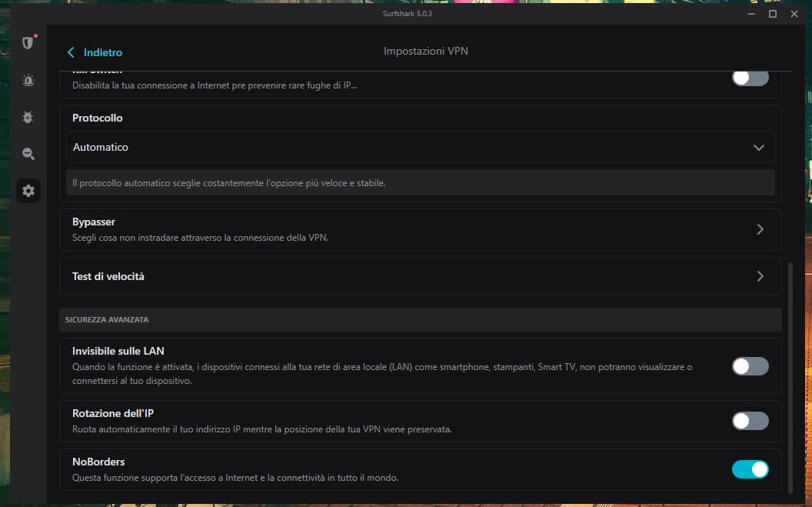The width and height of the screenshot is (812, 507).
Task: Open the VPN shield icon in sidebar
Action: (x=28, y=43)
